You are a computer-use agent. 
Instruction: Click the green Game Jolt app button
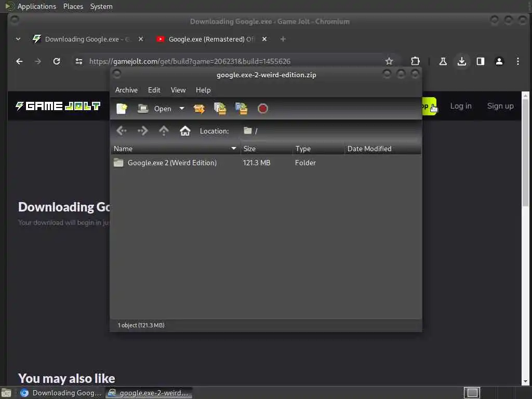(429, 106)
